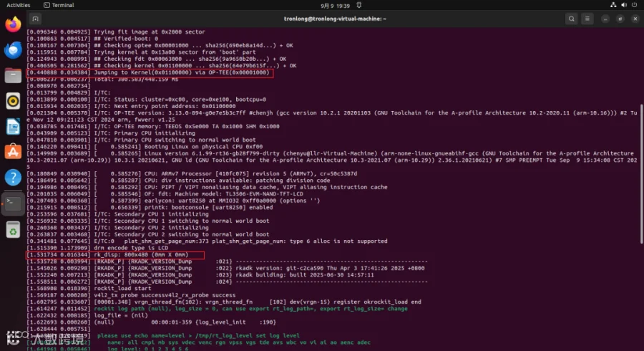Click the notification bell icon in top bar
This screenshot has height=351, width=644.
359,5
